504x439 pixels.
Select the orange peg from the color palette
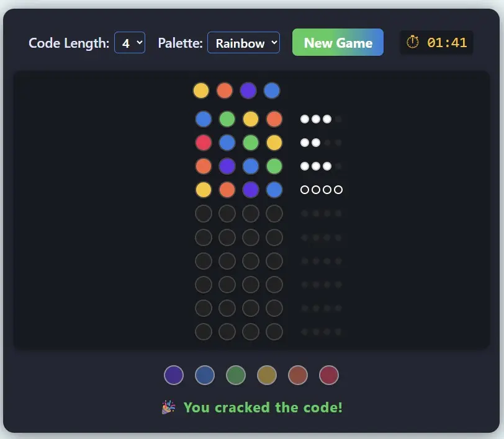(298, 375)
